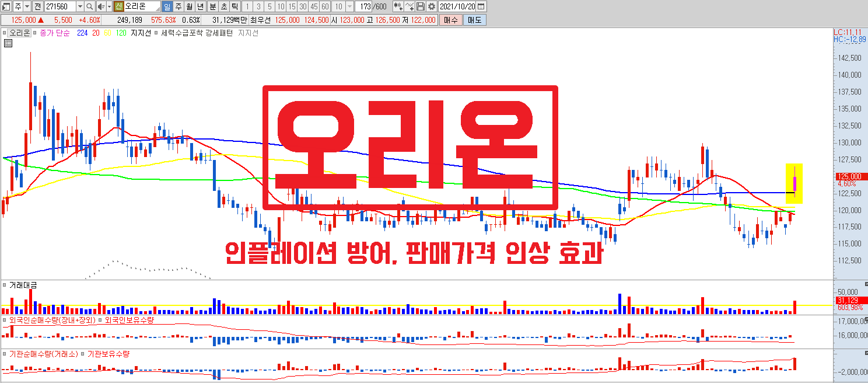Click the 종가 단순 moving average legend
The width and height of the screenshot is (868, 383).
pos(55,33)
